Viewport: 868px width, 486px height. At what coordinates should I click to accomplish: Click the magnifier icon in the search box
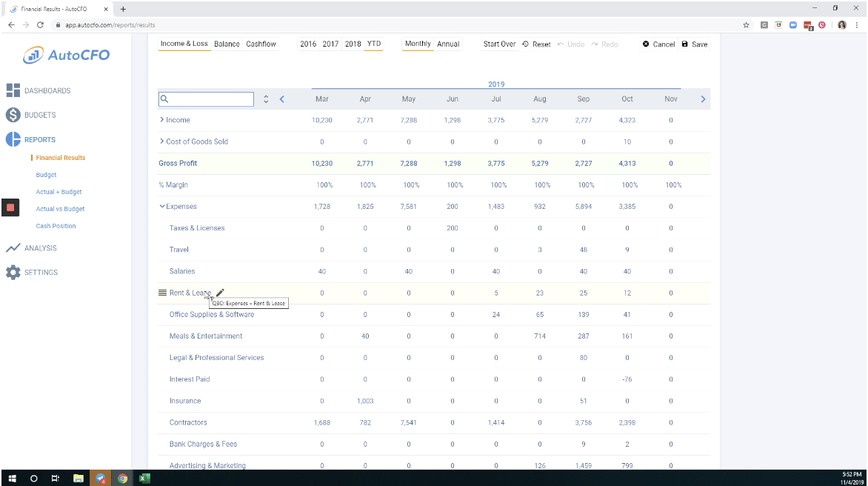point(164,98)
